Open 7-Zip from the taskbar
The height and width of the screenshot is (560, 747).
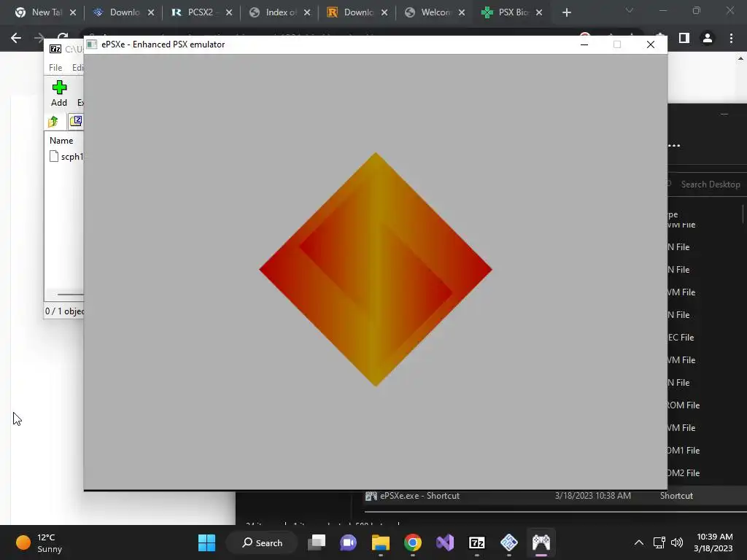pyautogui.click(x=477, y=542)
